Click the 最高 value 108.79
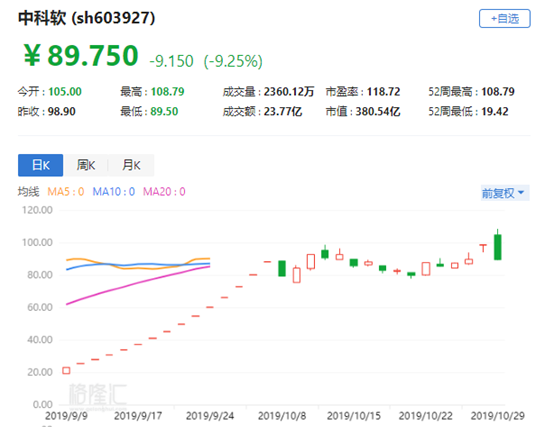 [x=168, y=92]
